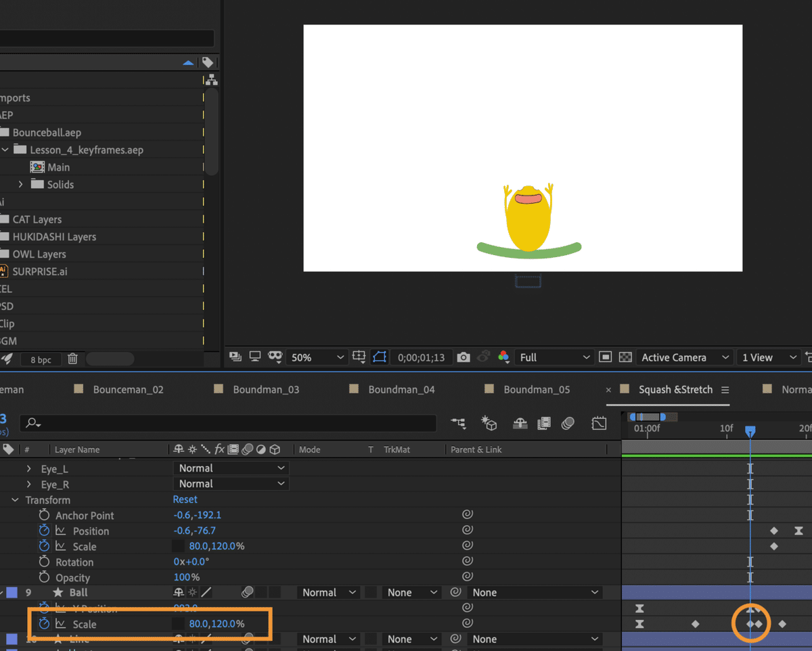Screen dimensions: 812x651
Task: Toggle the transparency grid
Action: click(x=626, y=357)
